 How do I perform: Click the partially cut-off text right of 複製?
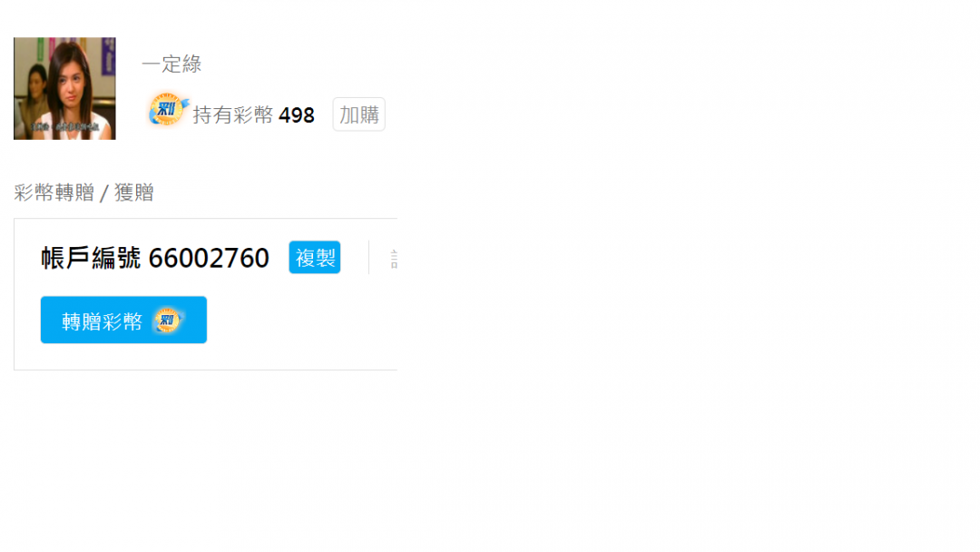(x=394, y=258)
